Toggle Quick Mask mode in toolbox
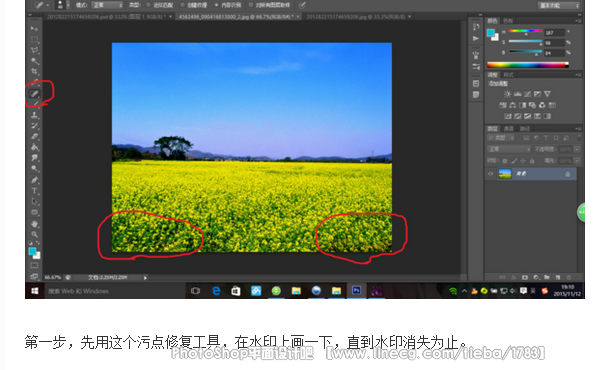 [x=34, y=265]
